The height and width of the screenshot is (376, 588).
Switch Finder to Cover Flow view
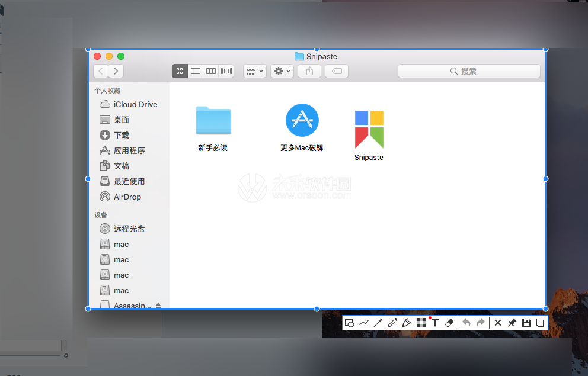click(226, 71)
